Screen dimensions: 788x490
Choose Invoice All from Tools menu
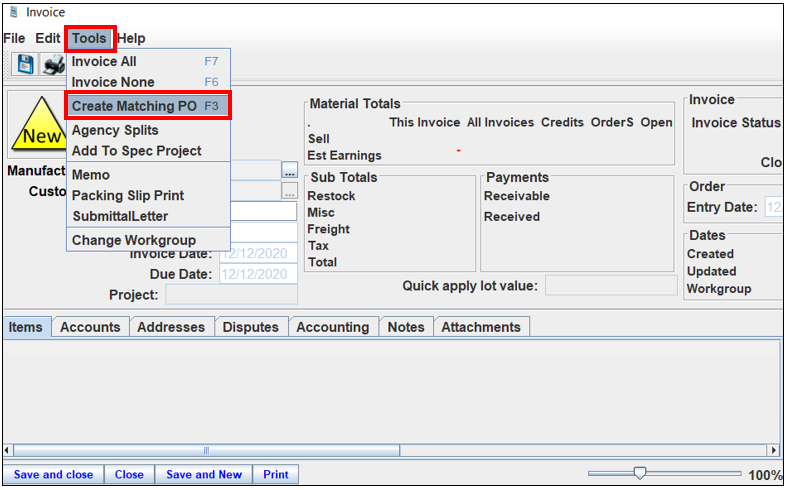pos(148,61)
